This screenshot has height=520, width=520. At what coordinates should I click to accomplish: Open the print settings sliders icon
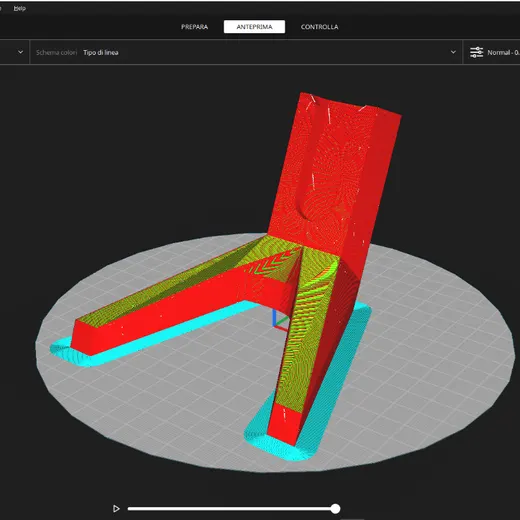(476, 52)
